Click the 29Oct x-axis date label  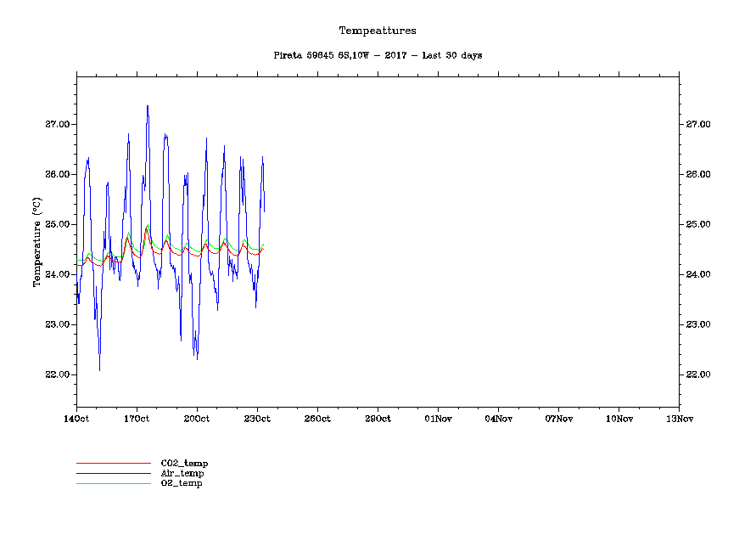pos(378,418)
